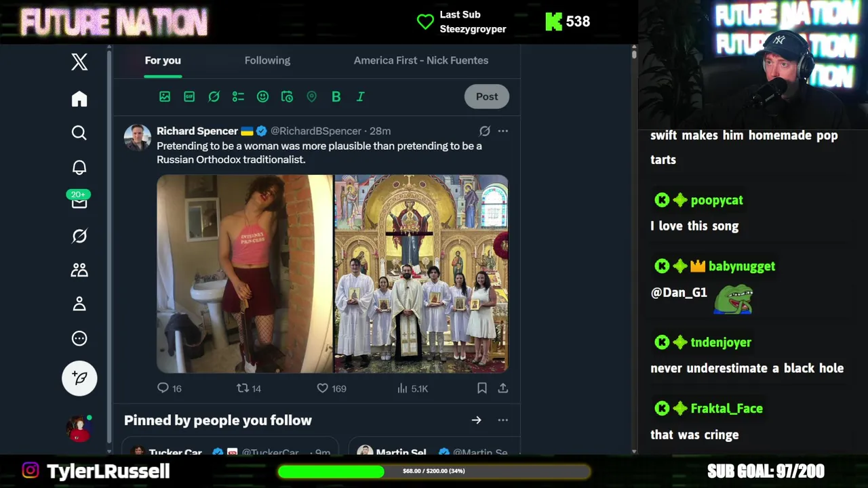This screenshot has width=868, height=488.
Task: Open Richard Spencer's profile name
Action: tap(197, 131)
